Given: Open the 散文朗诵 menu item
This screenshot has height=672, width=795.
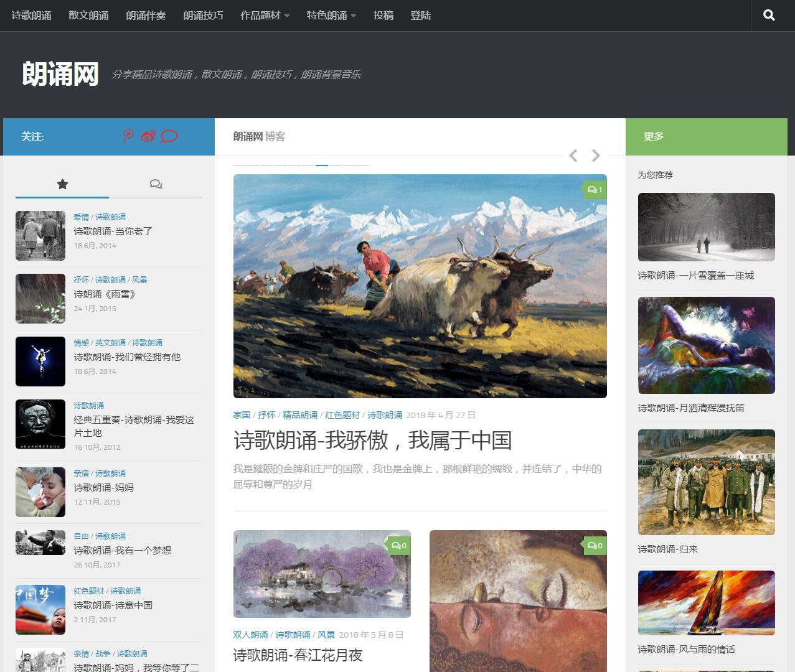Looking at the screenshot, I should tap(88, 16).
